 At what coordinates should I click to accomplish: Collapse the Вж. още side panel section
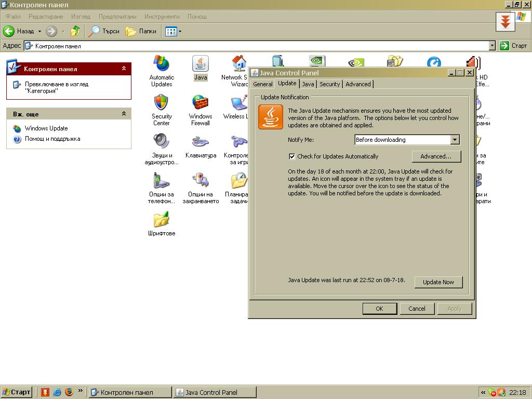pos(124,114)
